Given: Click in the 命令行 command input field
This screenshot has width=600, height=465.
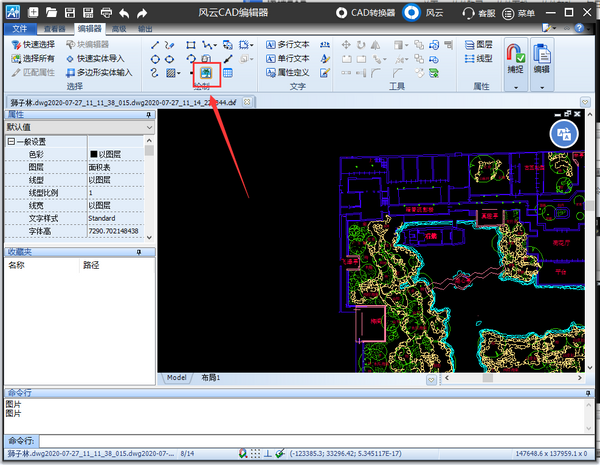Looking at the screenshot, I should (300, 441).
